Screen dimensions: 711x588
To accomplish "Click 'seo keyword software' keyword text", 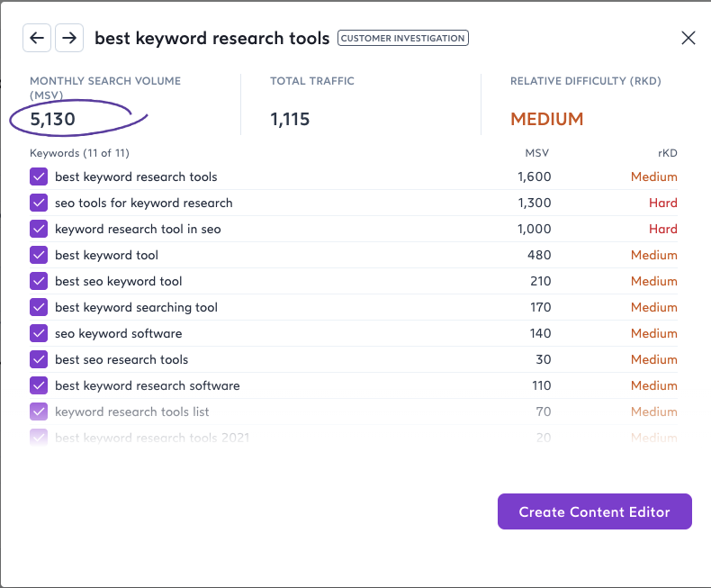I will click(x=118, y=333).
